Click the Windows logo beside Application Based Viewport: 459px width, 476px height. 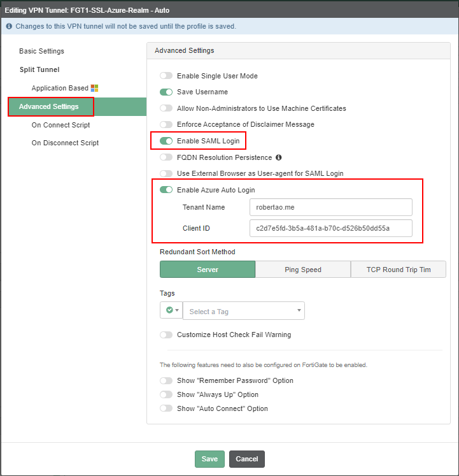[x=94, y=88]
